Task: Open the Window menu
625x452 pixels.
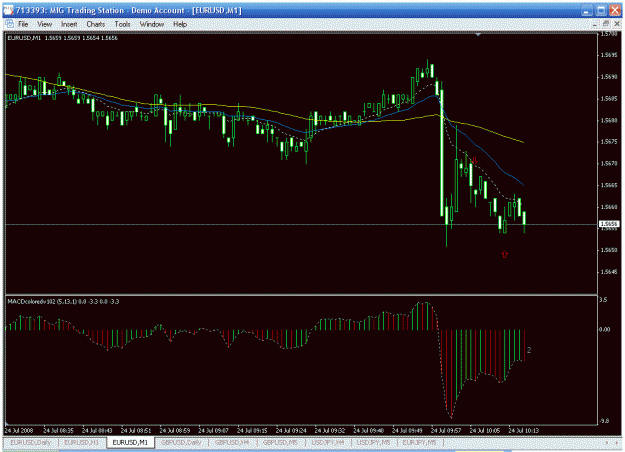Action: pyautogui.click(x=152, y=24)
